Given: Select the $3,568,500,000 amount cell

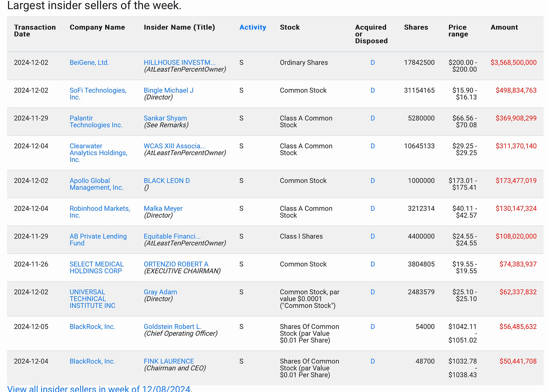Looking at the screenshot, I should (x=514, y=63).
